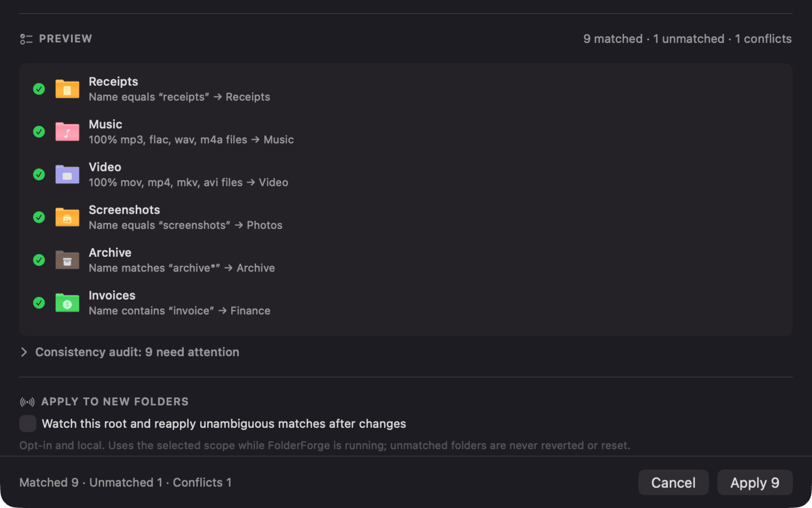Click the broadcast icon by Apply to New Folders
The width and height of the screenshot is (812, 508).
(27, 402)
